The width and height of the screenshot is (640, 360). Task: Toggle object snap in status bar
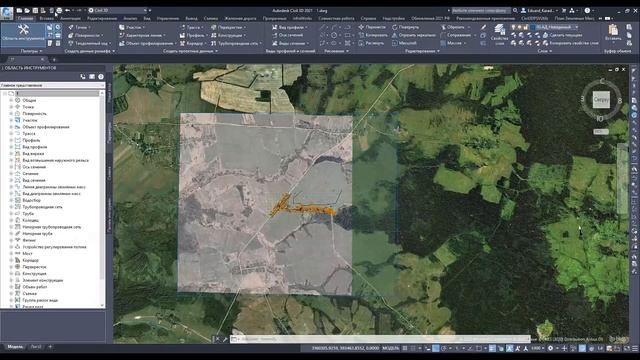[x=479, y=349]
